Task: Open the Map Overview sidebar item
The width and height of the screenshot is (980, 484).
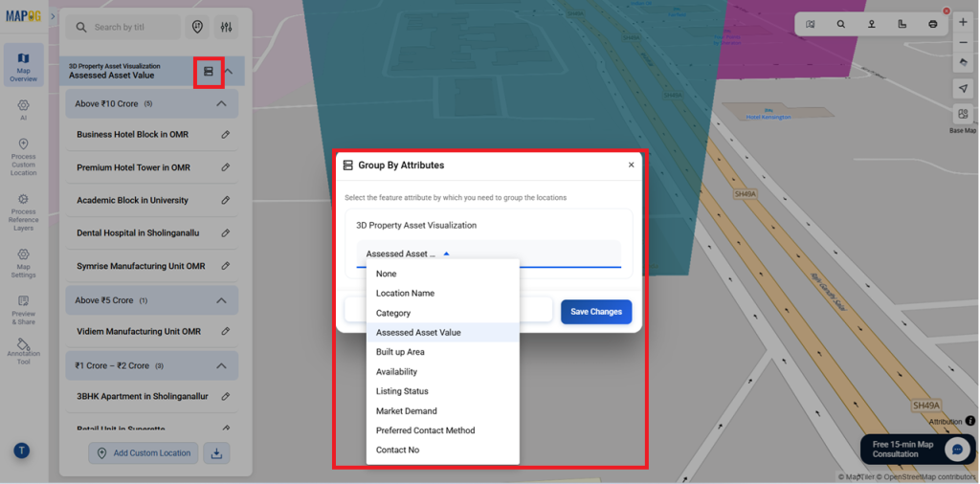Action: (23, 65)
